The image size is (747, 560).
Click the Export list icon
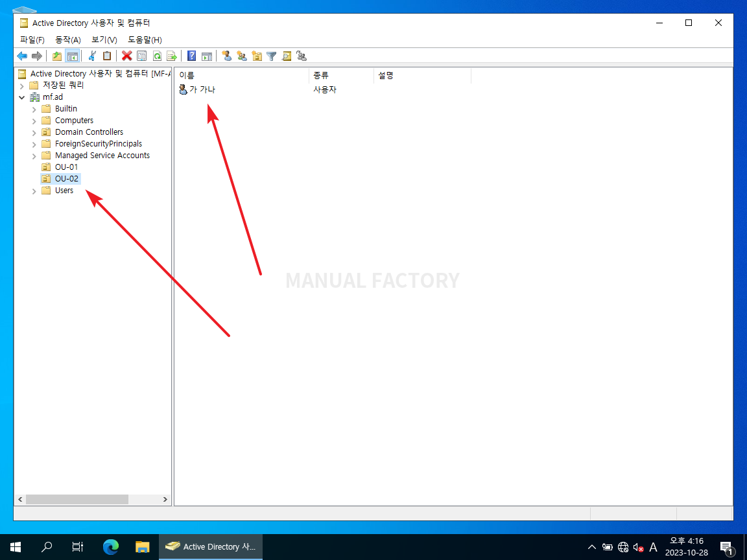tap(171, 56)
